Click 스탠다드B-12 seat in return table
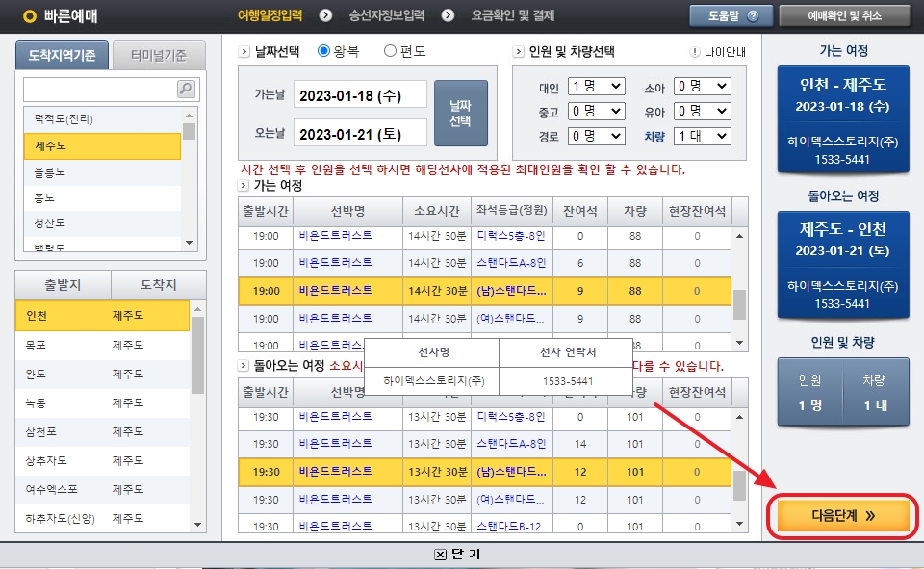Image resolution: width=924 pixels, height=569 pixels. pos(512,526)
